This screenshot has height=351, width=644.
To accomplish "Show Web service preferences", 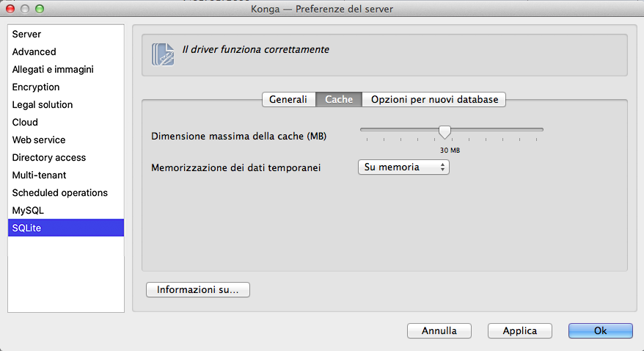I will click(x=39, y=140).
